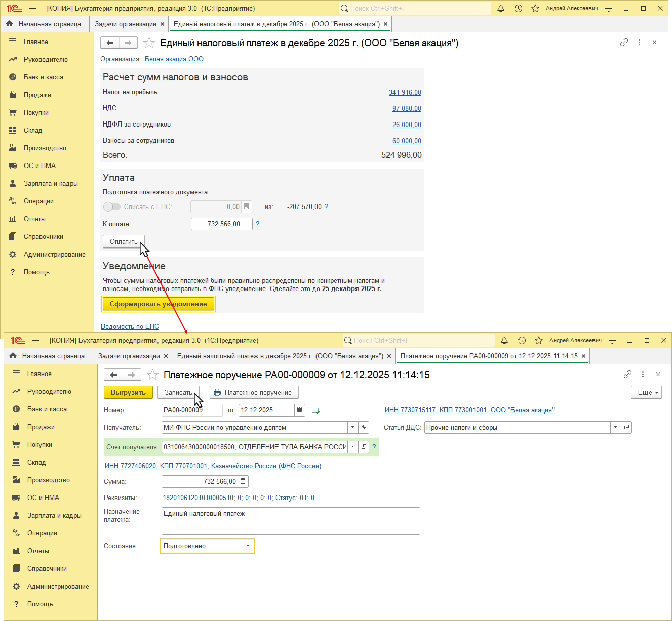Screen dimensions: 672x621
Task: Toggle the Списать с ЕНС switch
Action: click(x=112, y=206)
